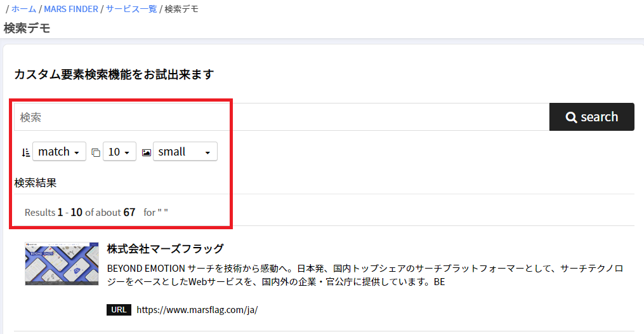This screenshot has height=334, width=644.
Task: Click the 検索結果 heading text
Action: tap(36, 182)
